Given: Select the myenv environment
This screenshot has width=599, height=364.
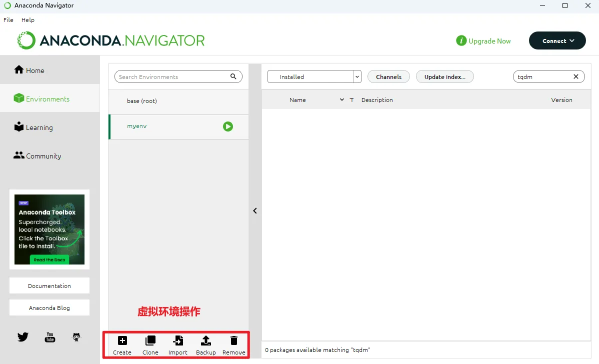Looking at the screenshot, I should pyautogui.click(x=178, y=126).
